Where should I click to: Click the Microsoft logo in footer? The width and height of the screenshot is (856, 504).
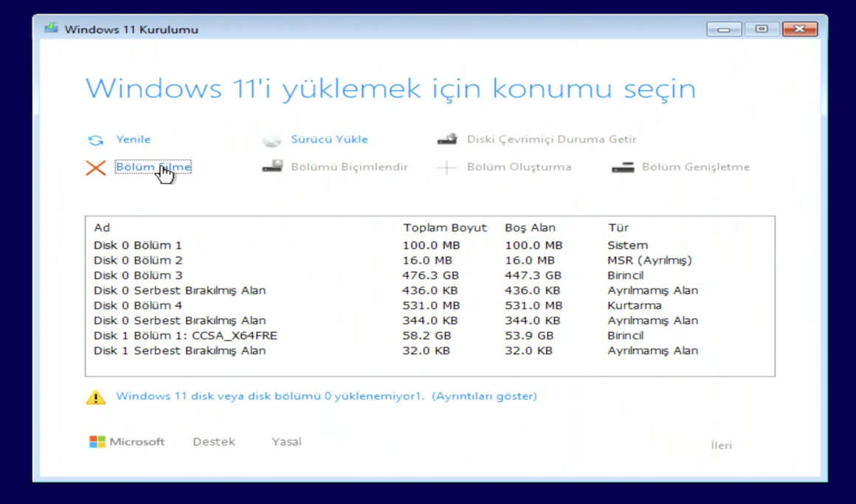tap(127, 442)
